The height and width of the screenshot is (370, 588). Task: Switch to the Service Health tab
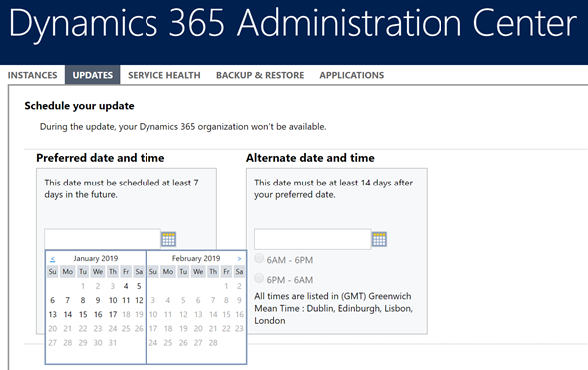click(164, 75)
